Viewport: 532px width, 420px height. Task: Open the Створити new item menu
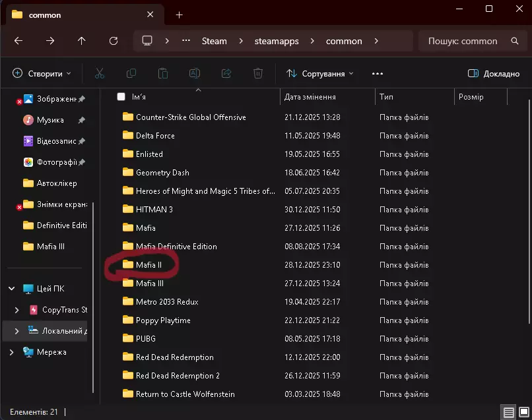42,74
